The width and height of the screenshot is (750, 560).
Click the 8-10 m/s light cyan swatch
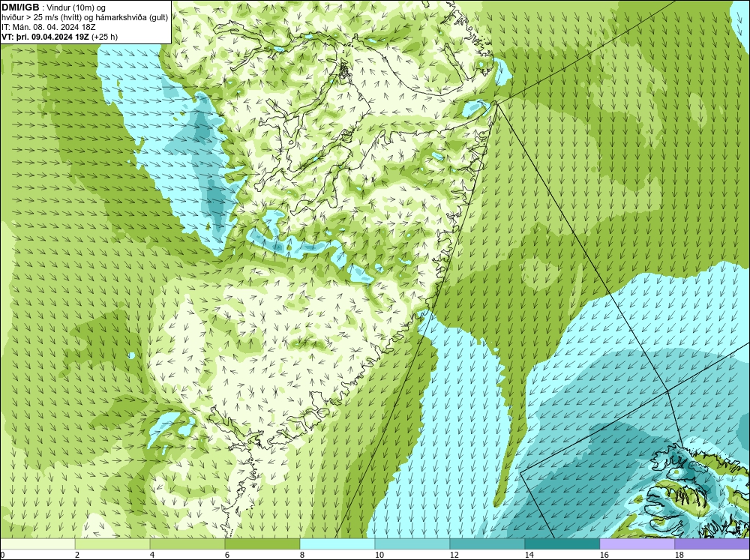(x=337, y=544)
